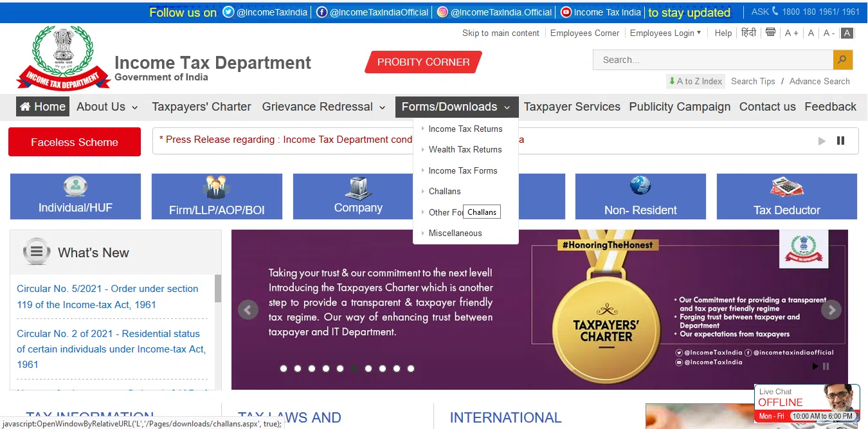Open the Taxpayer Services menu item
Viewport: 868px width, 429px height.
[x=572, y=106]
